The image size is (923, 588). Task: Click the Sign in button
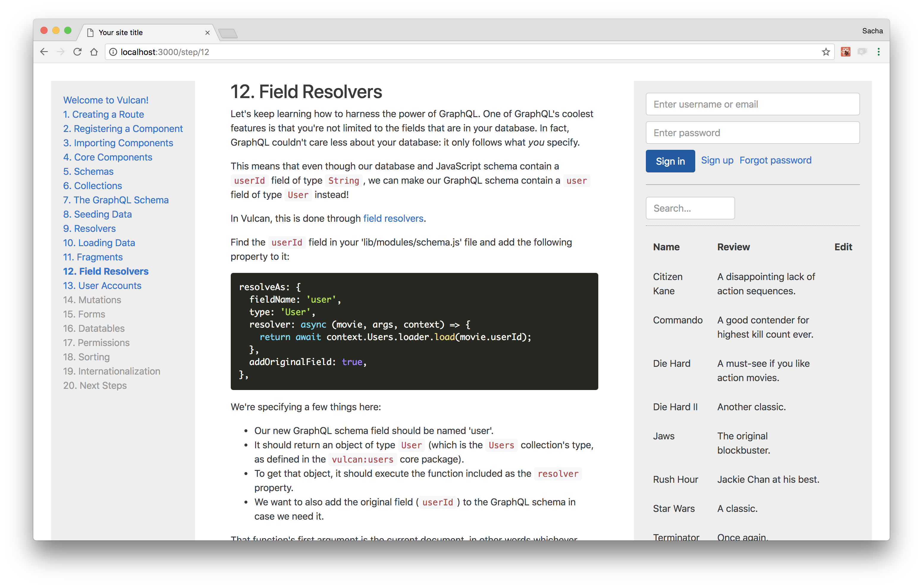[670, 161]
